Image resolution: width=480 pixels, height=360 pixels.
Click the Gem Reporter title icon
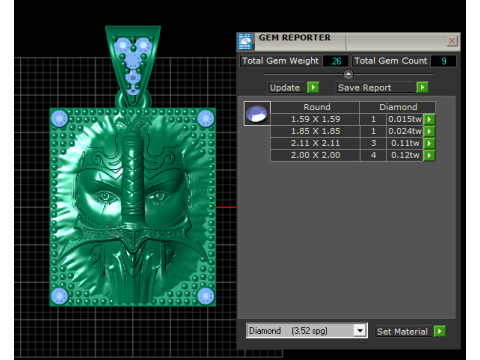pos(245,42)
